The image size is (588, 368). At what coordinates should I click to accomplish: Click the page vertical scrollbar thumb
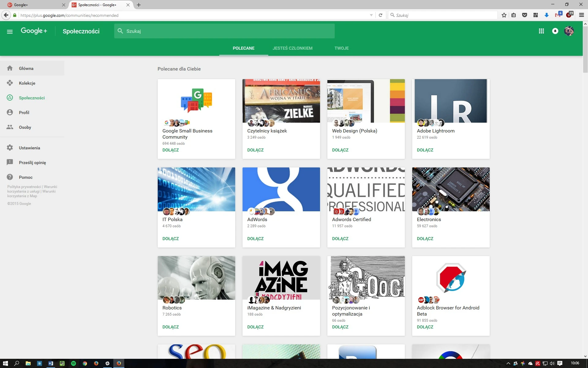pos(585,49)
